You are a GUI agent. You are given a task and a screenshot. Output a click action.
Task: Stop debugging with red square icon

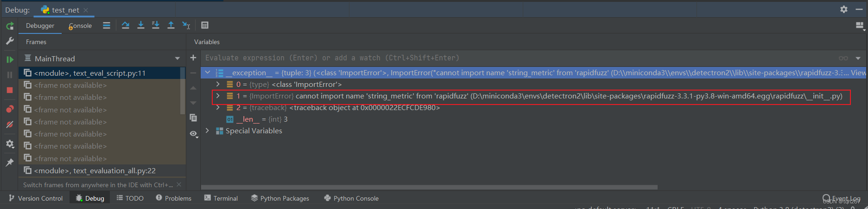tap(10, 90)
